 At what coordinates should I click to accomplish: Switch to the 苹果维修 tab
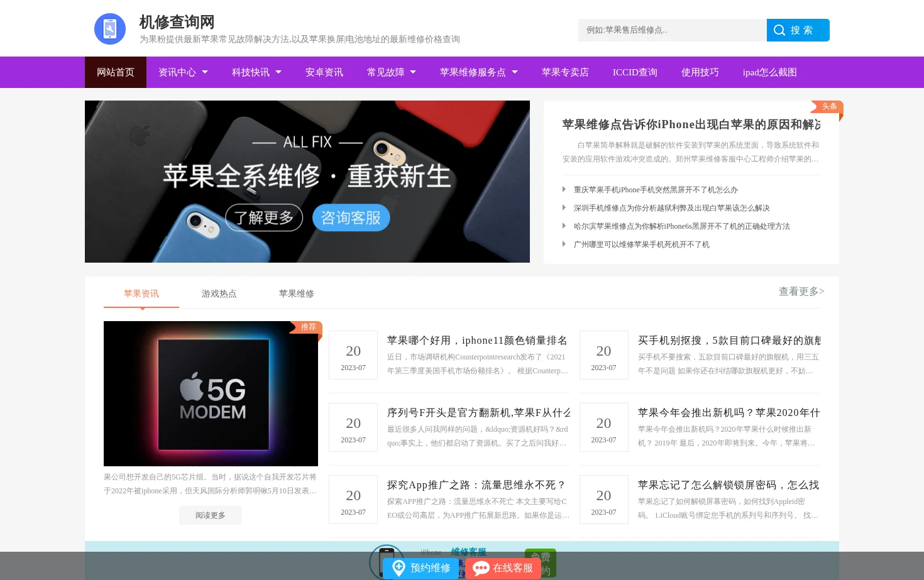(297, 293)
